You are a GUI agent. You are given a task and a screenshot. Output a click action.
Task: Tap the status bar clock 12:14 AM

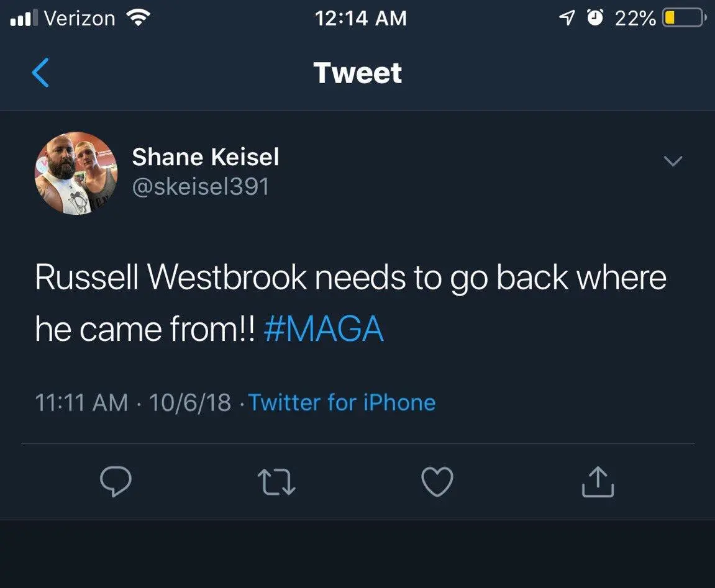[x=360, y=18]
